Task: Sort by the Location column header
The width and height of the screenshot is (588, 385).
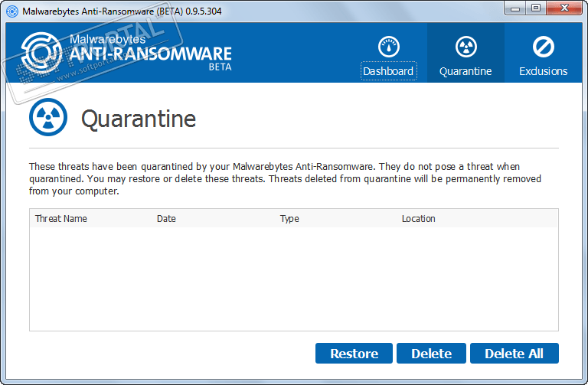Action: 418,219
